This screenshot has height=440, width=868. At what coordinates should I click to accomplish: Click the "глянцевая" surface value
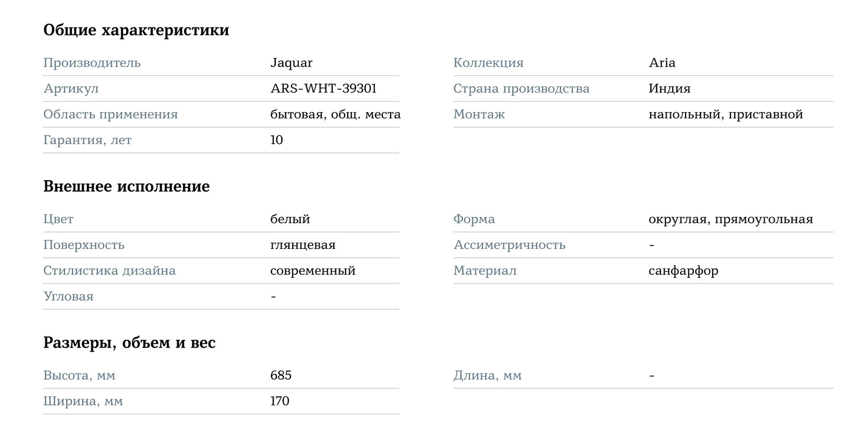(303, 245)
